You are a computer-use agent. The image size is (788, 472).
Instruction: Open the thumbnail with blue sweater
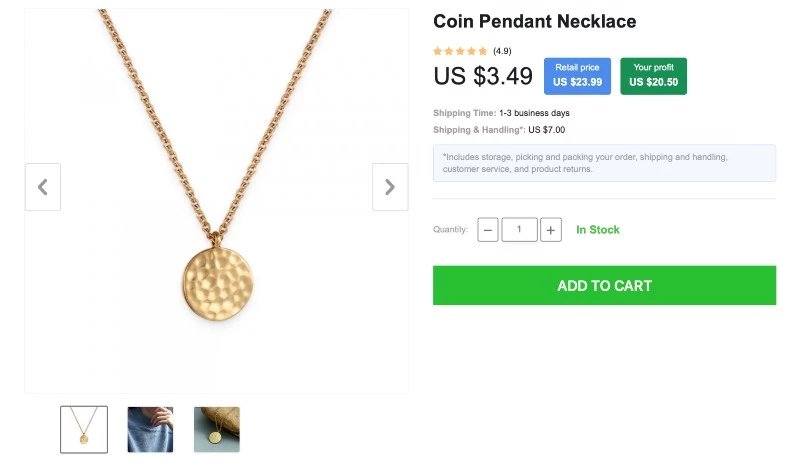click(x=150, y=429)
